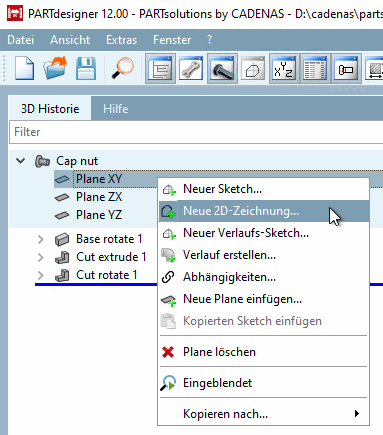
Task: Open the table window toolbar icon
Action: coord(315,69)
